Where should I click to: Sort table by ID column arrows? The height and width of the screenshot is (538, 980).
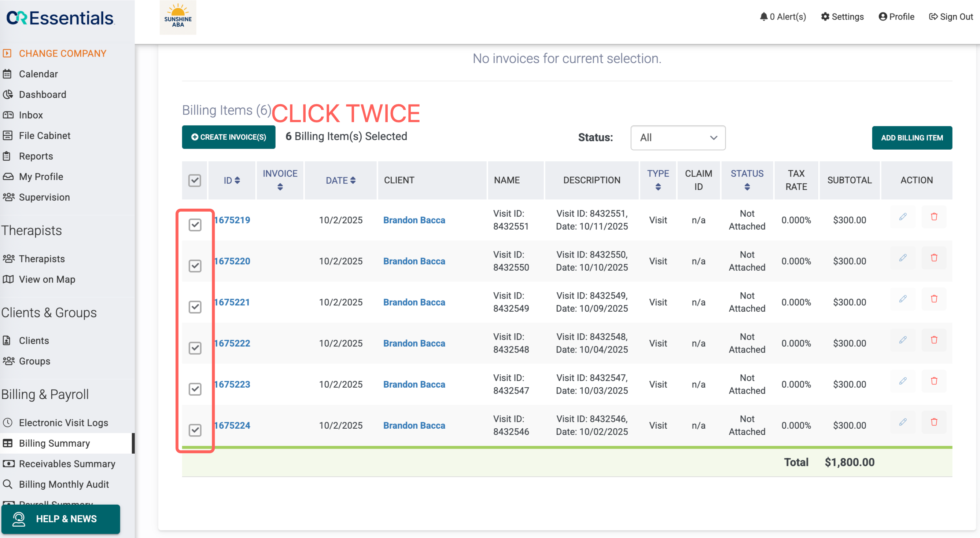tap(237, 180)
